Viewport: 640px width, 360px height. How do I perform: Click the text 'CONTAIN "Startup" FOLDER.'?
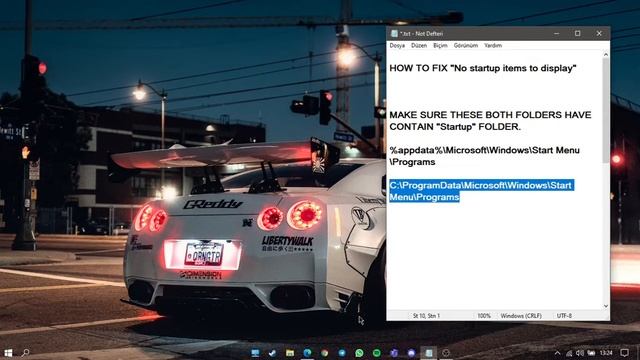pos(455,127)
